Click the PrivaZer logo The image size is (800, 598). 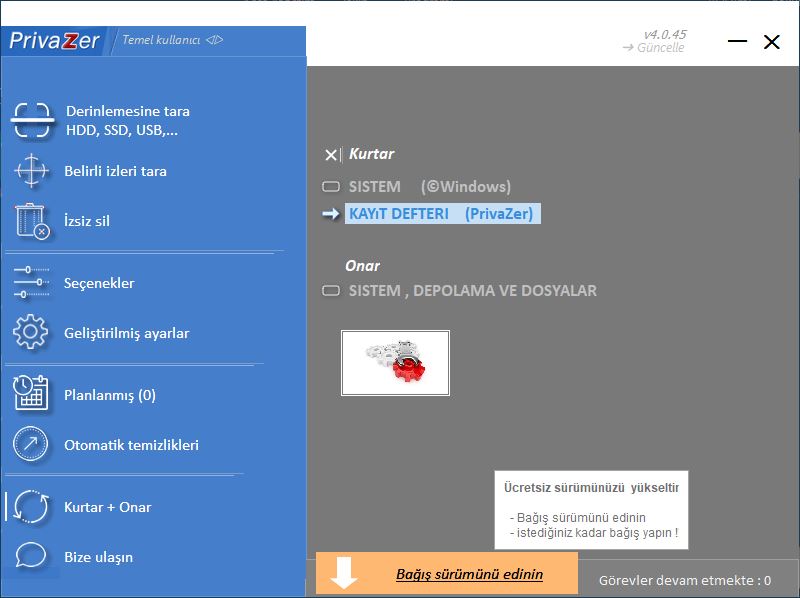[54, 41]
